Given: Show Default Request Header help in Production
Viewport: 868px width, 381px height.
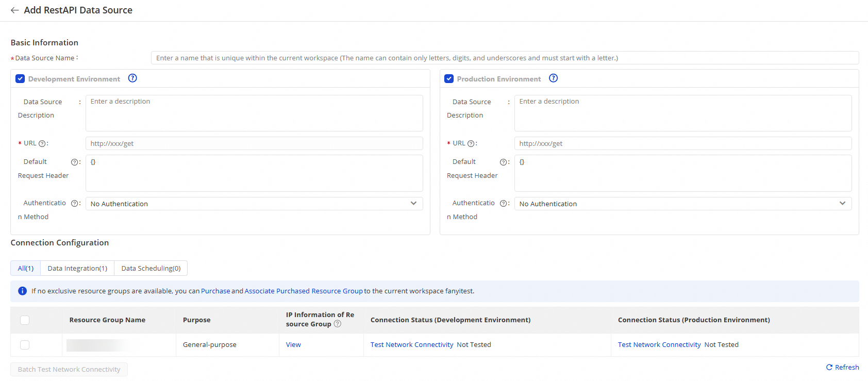Looking at the screenshot, I should click(x=504, y=162).
